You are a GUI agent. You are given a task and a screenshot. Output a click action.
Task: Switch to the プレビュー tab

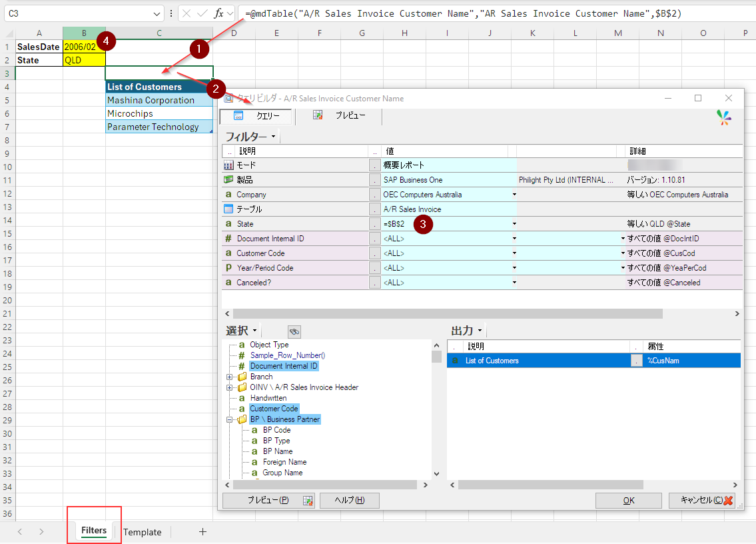point(339,115)
